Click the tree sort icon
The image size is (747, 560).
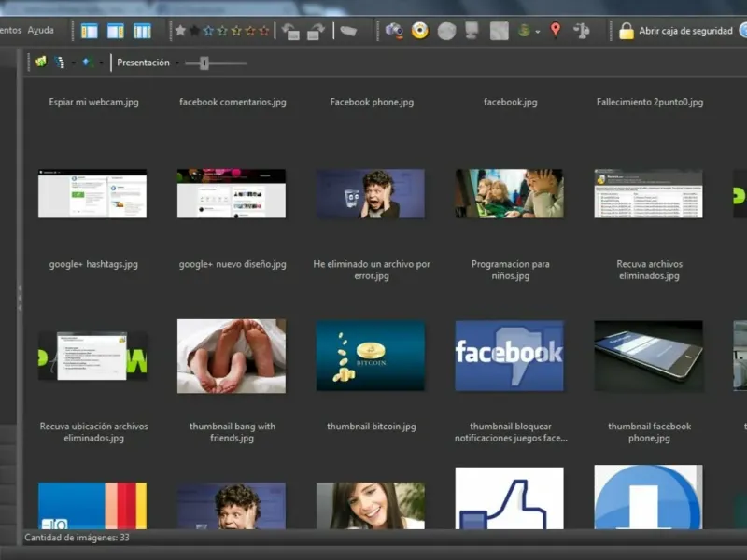pyautogui.click(x=60, y=63)
